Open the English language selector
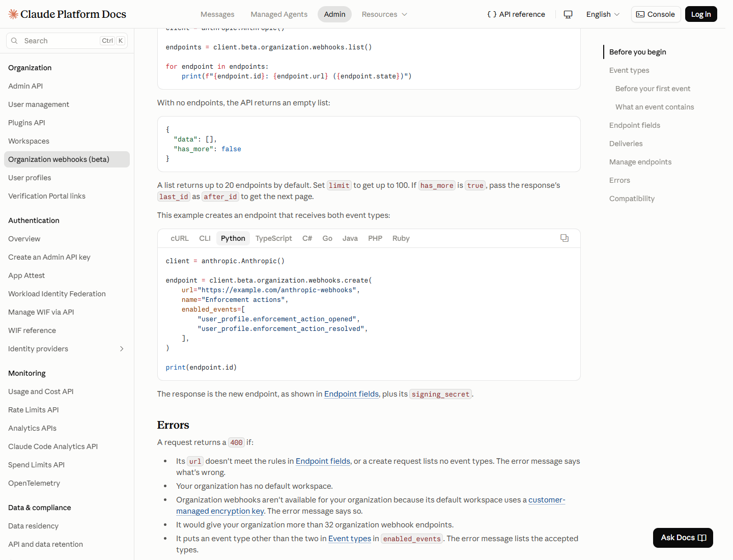This screenshot has height=560, width=733. 603,14
